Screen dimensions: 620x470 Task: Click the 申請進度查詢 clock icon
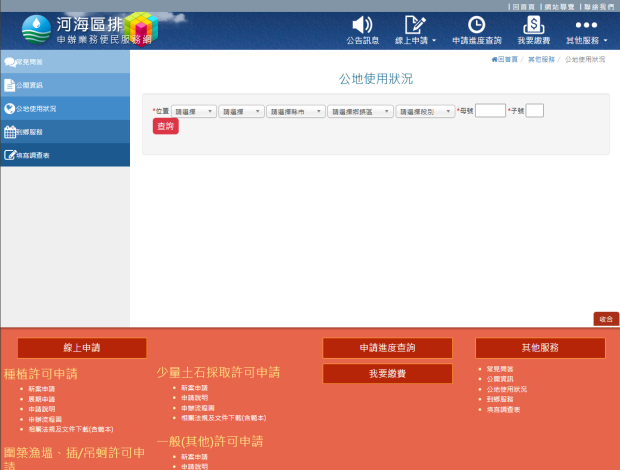(x=476, y=25)
